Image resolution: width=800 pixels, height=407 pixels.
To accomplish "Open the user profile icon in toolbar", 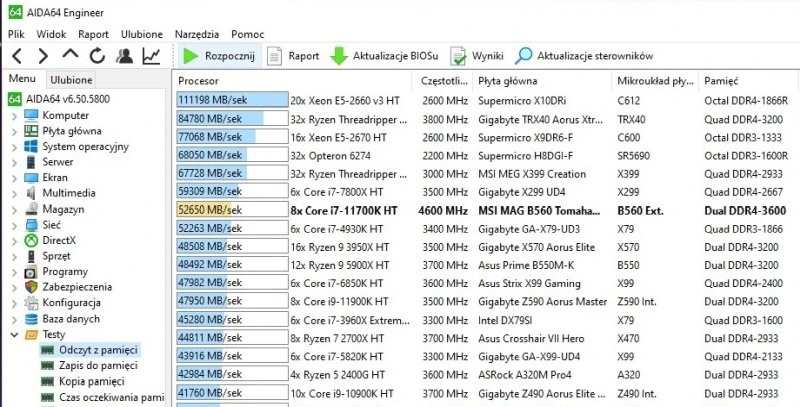I will point(124,56).
